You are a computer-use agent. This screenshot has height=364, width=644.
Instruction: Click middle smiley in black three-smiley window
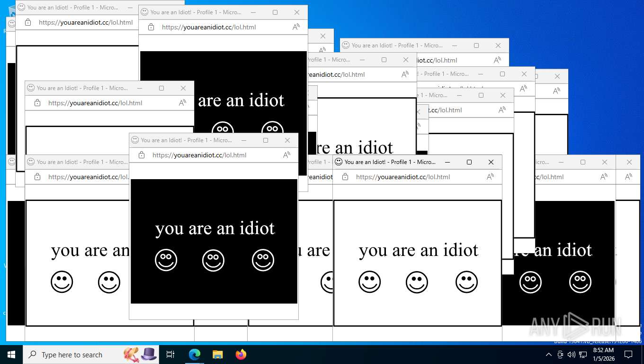tap(213, 260)
